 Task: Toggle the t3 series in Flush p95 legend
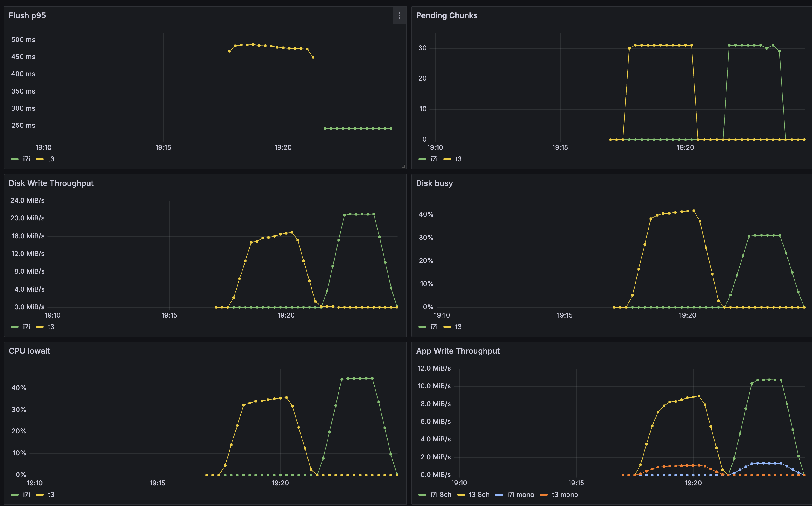(52, 159)
